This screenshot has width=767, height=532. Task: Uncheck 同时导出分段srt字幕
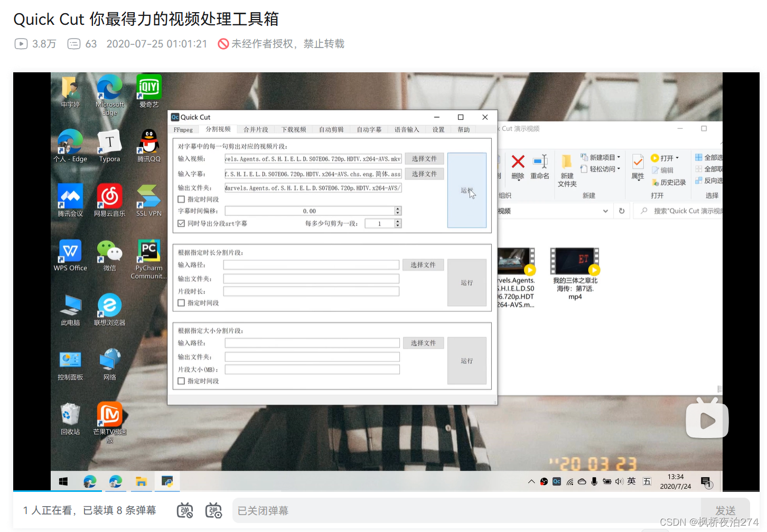[x=181, y=223]
